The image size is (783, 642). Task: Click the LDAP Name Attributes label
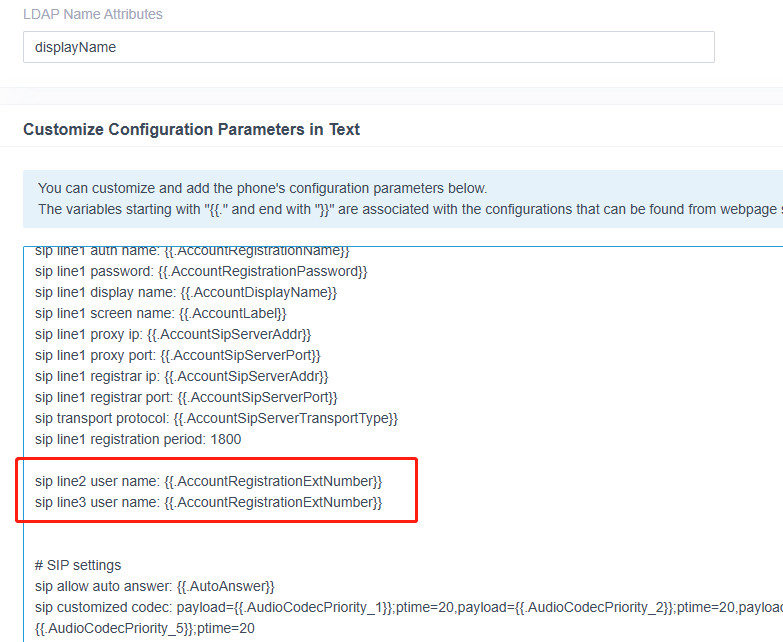tap(93, 14)
